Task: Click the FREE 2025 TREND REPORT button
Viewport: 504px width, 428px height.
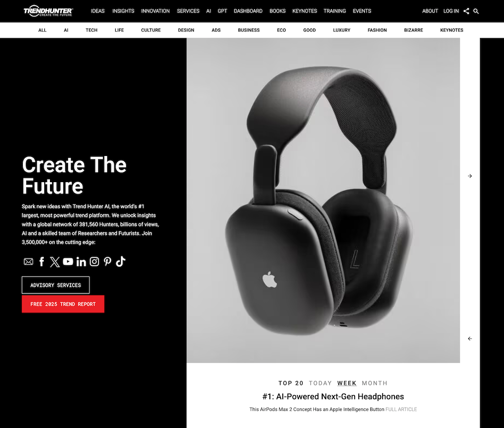Action: [x=63, y=304]
